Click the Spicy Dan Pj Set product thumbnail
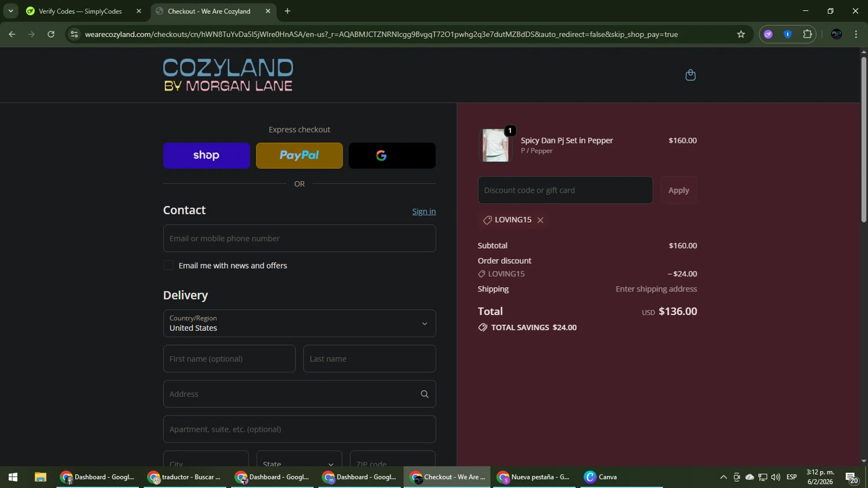This screenshot has width=868, height=488. [496, 145]
